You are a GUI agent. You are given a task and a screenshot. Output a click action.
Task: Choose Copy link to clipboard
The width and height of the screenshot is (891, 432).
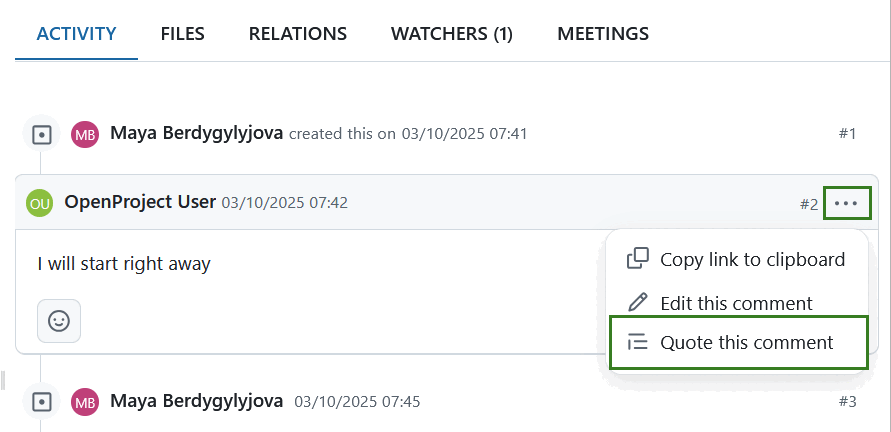pos(752,259)
